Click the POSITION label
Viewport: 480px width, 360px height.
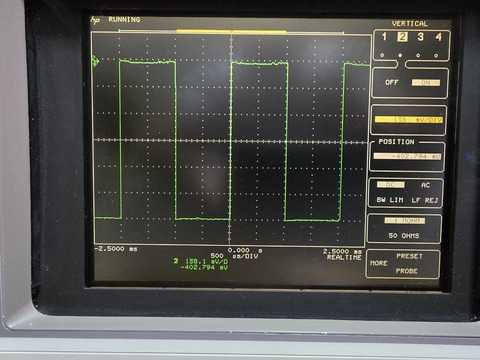coord(396,142)
